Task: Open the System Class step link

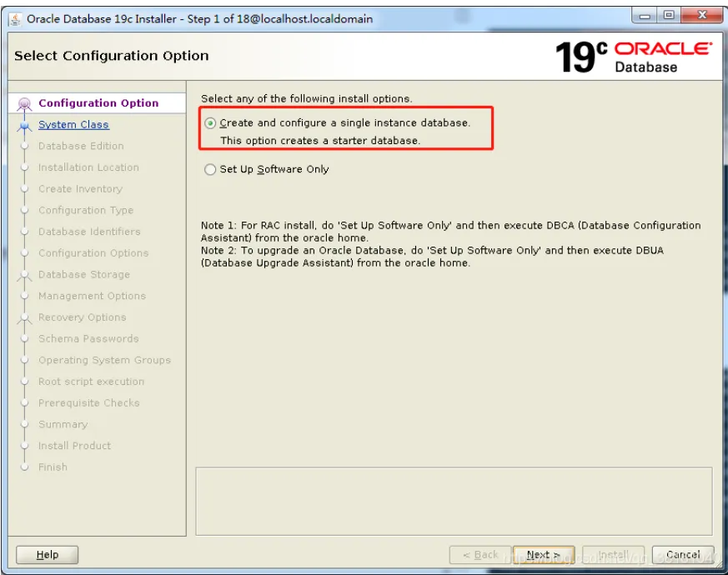Action: 73,124
